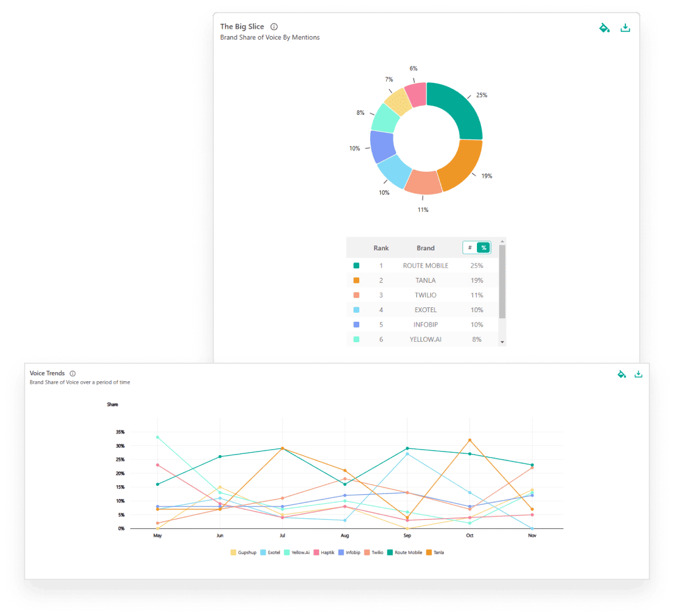Click Yellow.Ai's 33% data point in May
The image size is (674, 616).
coord(158,437)
